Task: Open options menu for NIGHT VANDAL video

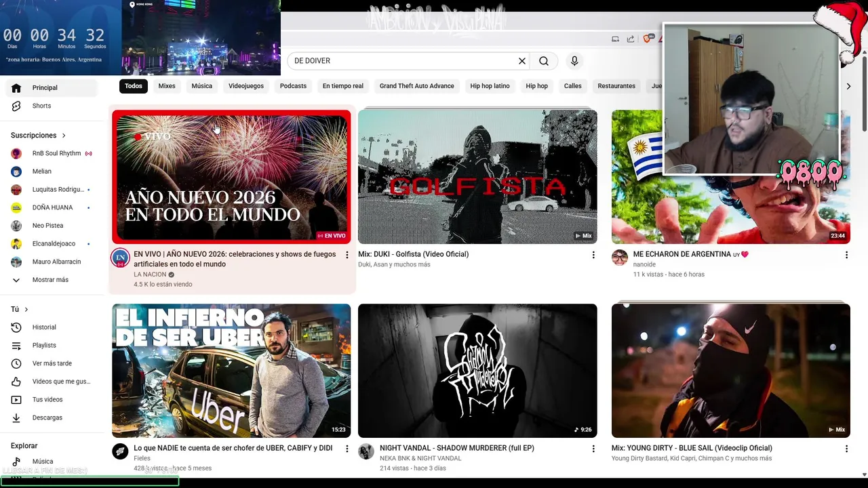Action: pos(593,449)
